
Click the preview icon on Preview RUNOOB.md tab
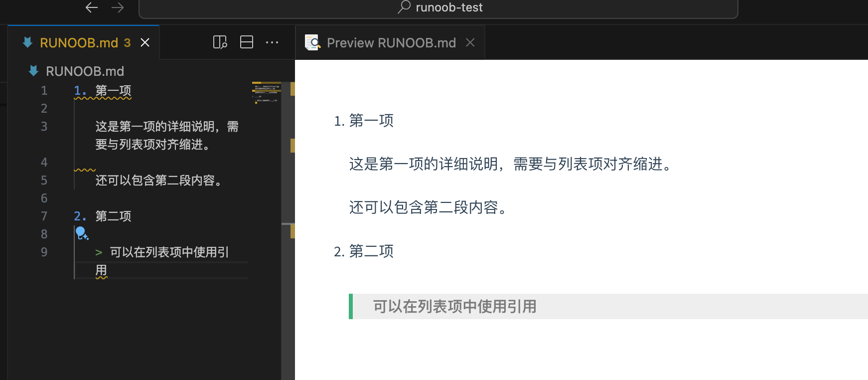click(312, 43)
